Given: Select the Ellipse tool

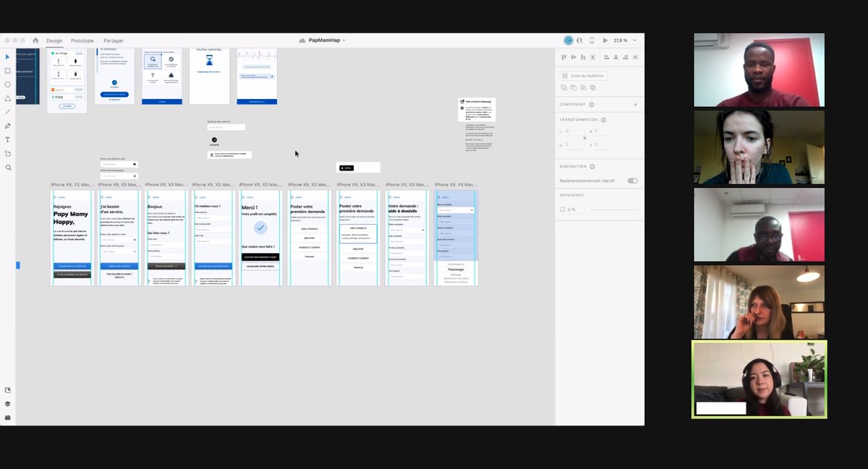Looking at the screenshot, I should click(x=8, y=85).
